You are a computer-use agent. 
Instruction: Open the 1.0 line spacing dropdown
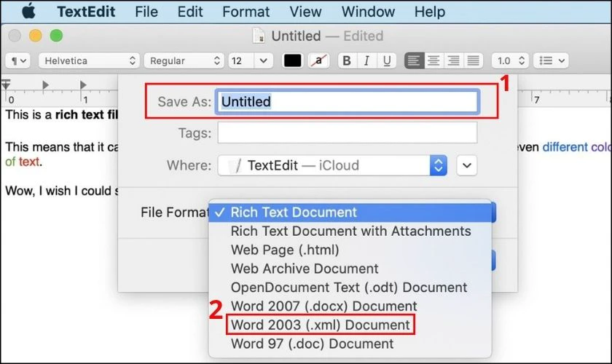pos(510,61)
